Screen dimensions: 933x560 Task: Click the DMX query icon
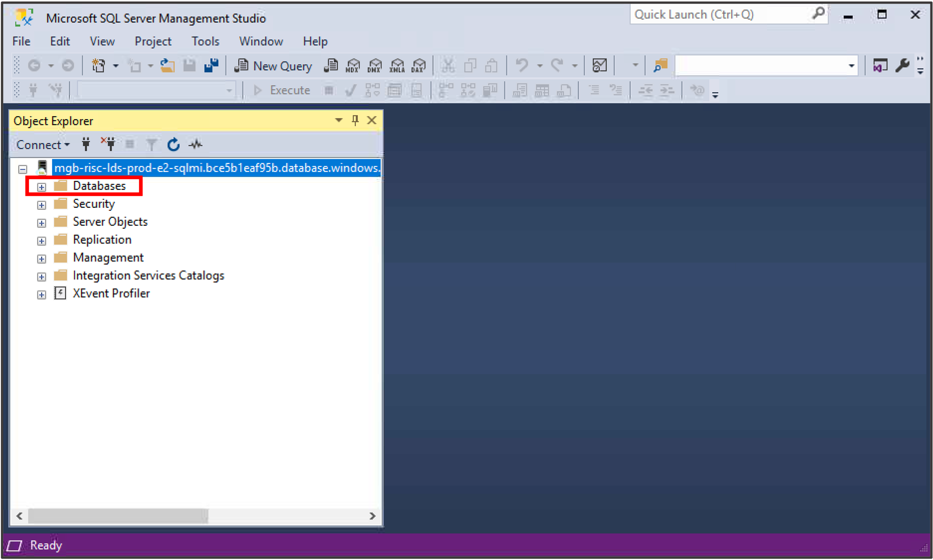(374, 66)
